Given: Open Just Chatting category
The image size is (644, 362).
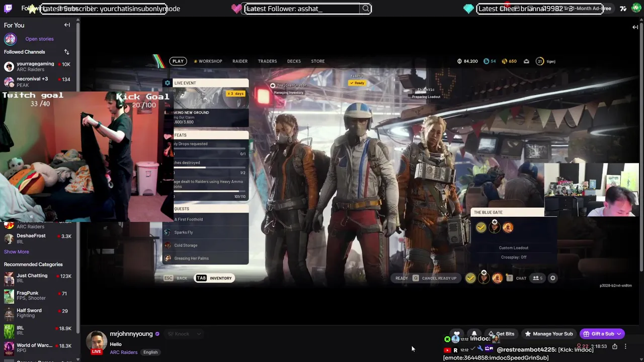Looking at the screenshot, I should pyautogui.click(x=37, y=278).
